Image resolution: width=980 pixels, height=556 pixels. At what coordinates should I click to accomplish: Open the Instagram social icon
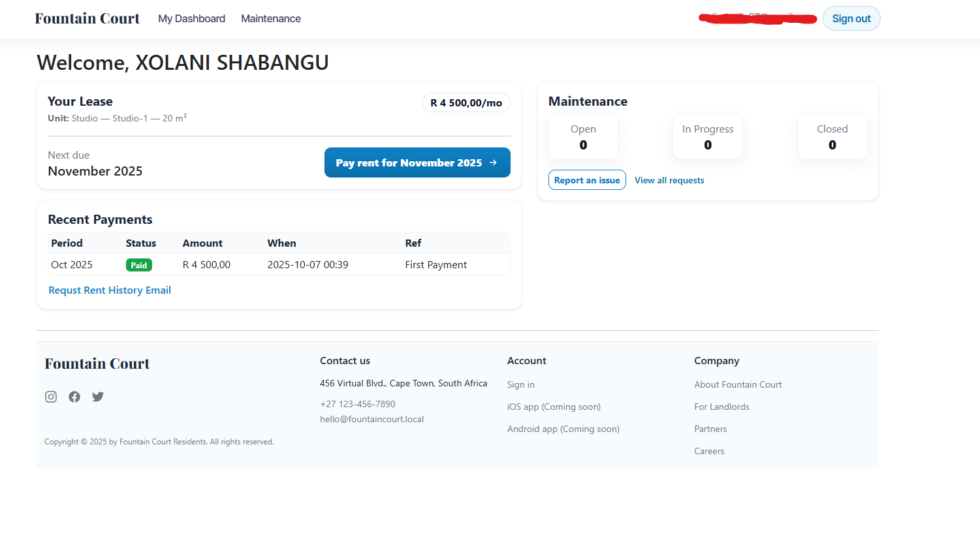[x=51, y=397]
